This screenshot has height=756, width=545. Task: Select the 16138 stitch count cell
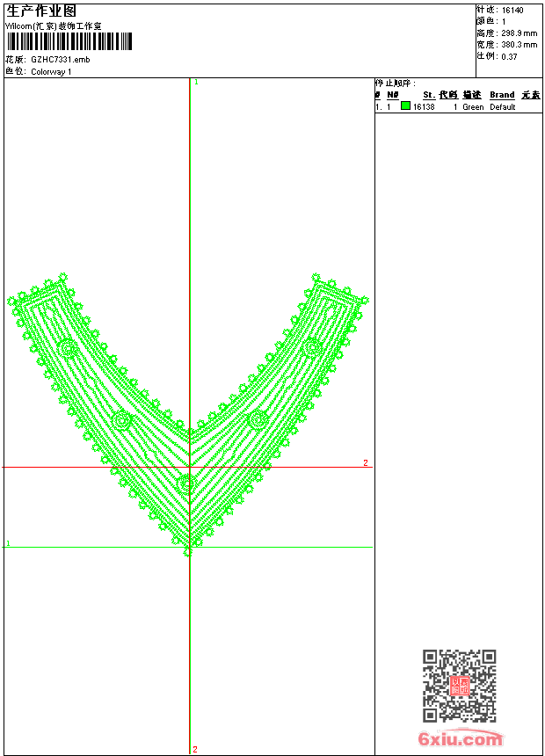coord(424,107)
